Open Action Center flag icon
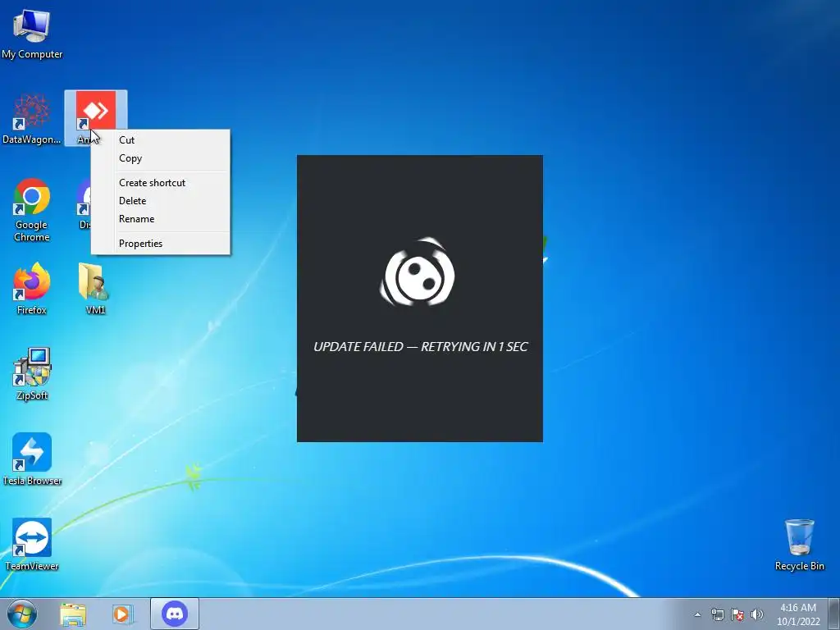Image resolution: width=840 pixels, height=630 pixels. (737, 614)
